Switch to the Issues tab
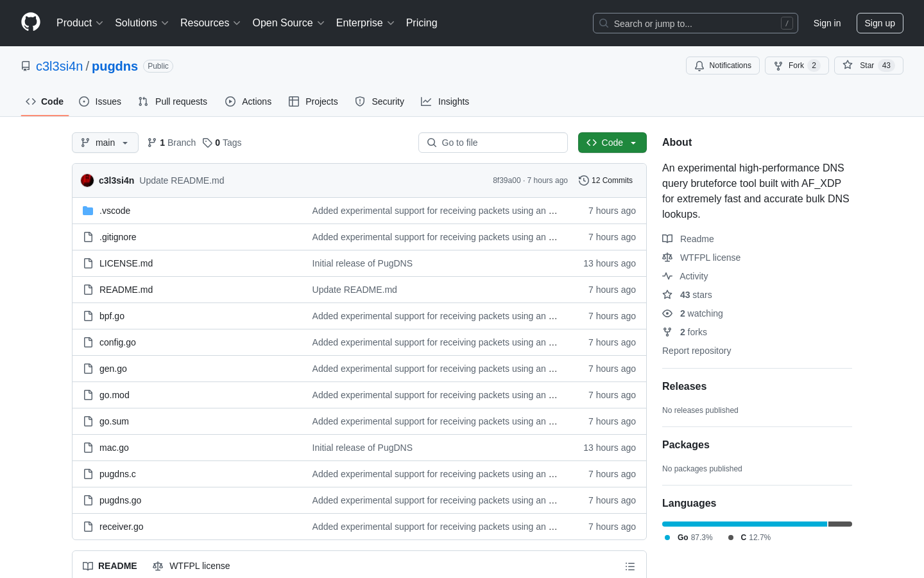 (100, 101)
